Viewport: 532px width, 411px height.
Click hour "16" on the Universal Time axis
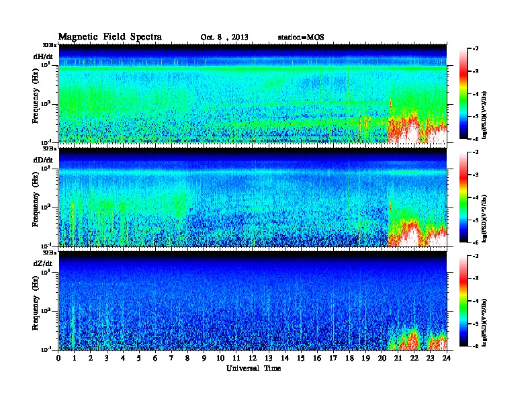tap(317, 358)
